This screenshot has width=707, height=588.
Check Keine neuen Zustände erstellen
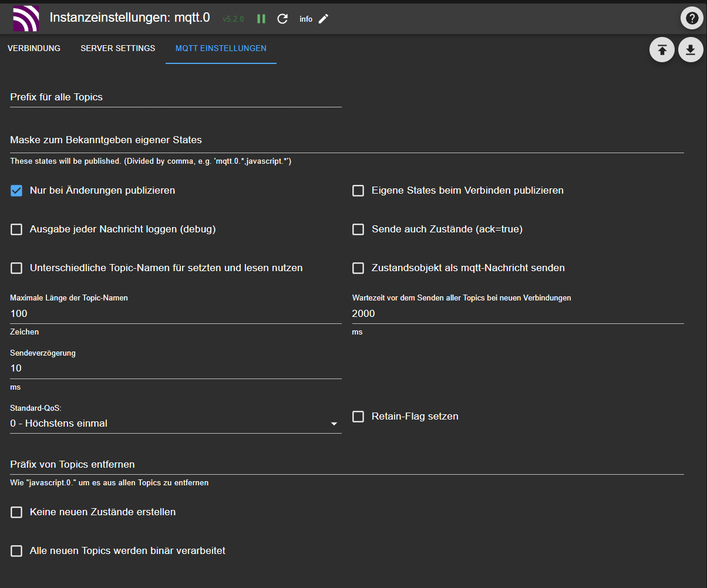tap(16, 512)
